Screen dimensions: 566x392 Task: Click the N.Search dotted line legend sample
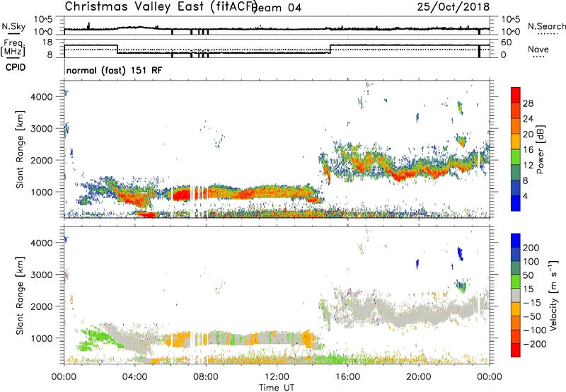tap(548, 34)
